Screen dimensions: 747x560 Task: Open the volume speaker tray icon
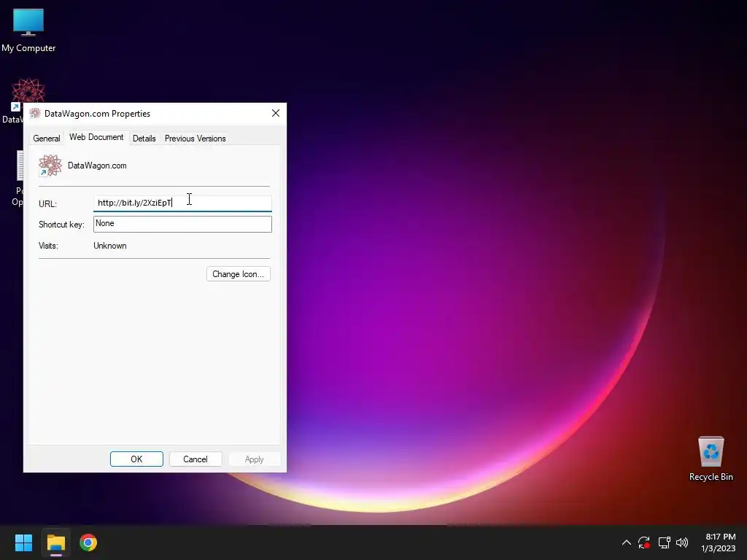tap(682, 542)
